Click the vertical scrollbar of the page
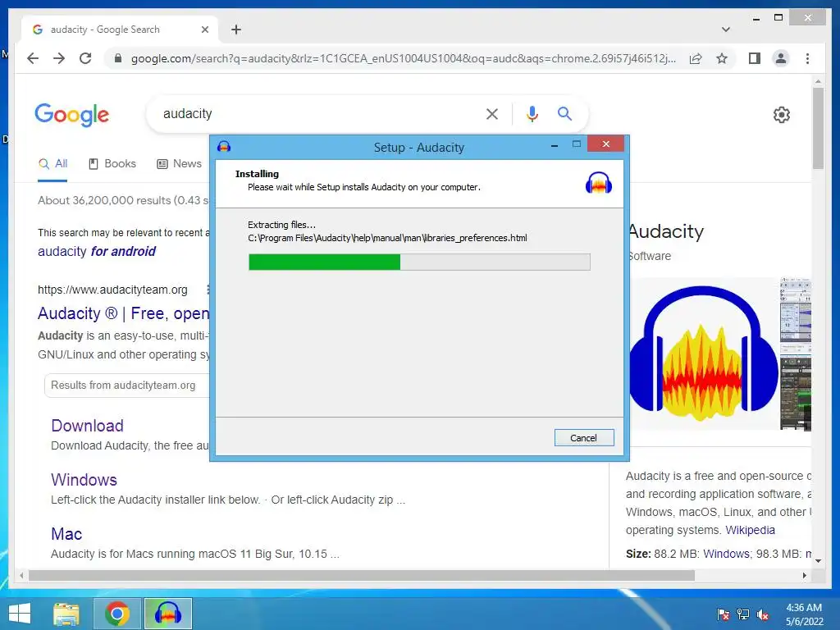The height and width of the screenshot is (630, 840). pyautogui.click(x=818, y=127)
